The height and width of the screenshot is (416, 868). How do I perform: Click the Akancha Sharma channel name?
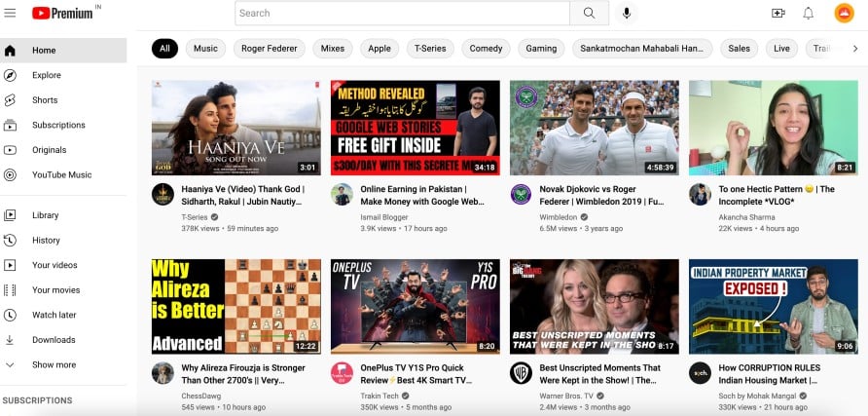click(x=746, y=217)
